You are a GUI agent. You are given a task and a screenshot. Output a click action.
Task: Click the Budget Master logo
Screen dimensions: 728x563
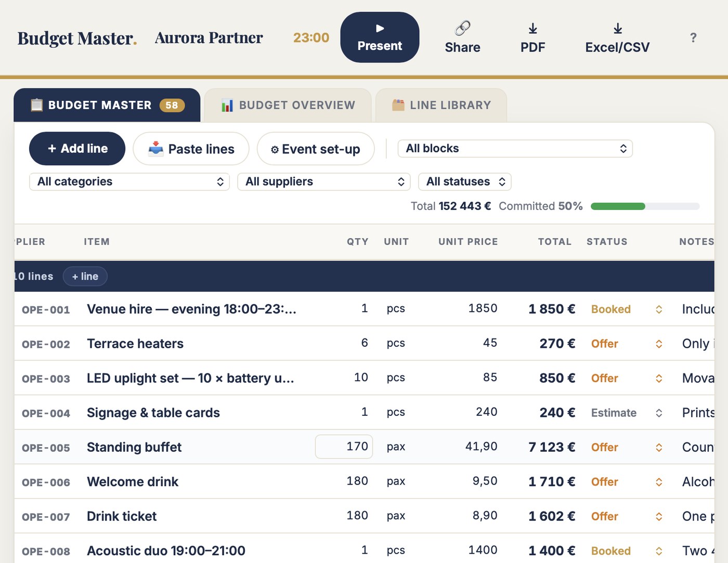(77, 38)
